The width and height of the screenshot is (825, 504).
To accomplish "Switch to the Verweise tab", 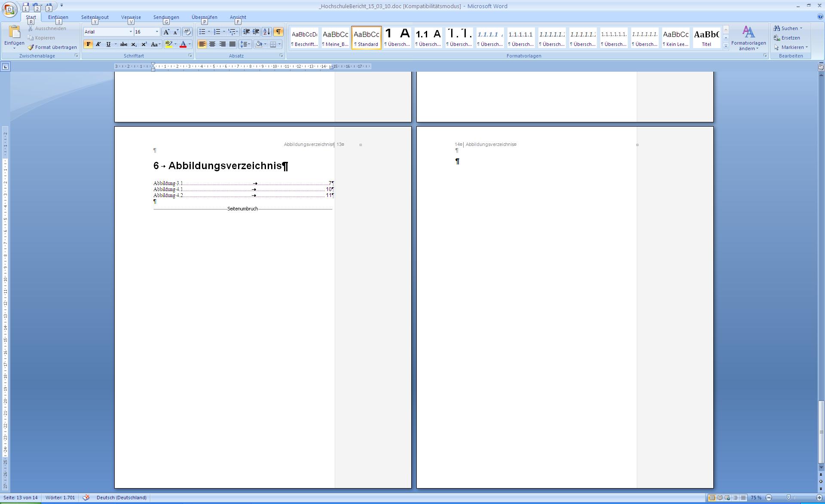I will click(131, 17).
